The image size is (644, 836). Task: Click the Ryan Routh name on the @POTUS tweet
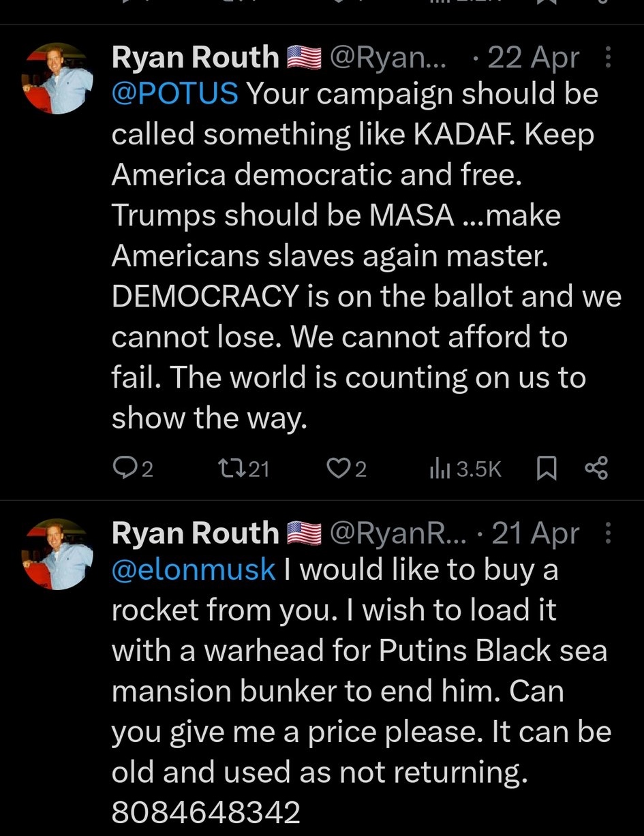coord(195,59)
